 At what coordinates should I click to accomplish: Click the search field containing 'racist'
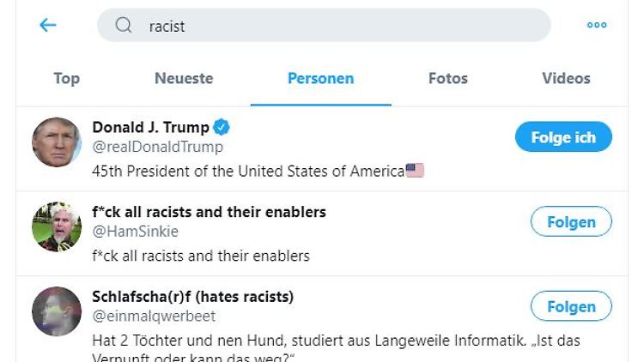click(x=335, y=26)
